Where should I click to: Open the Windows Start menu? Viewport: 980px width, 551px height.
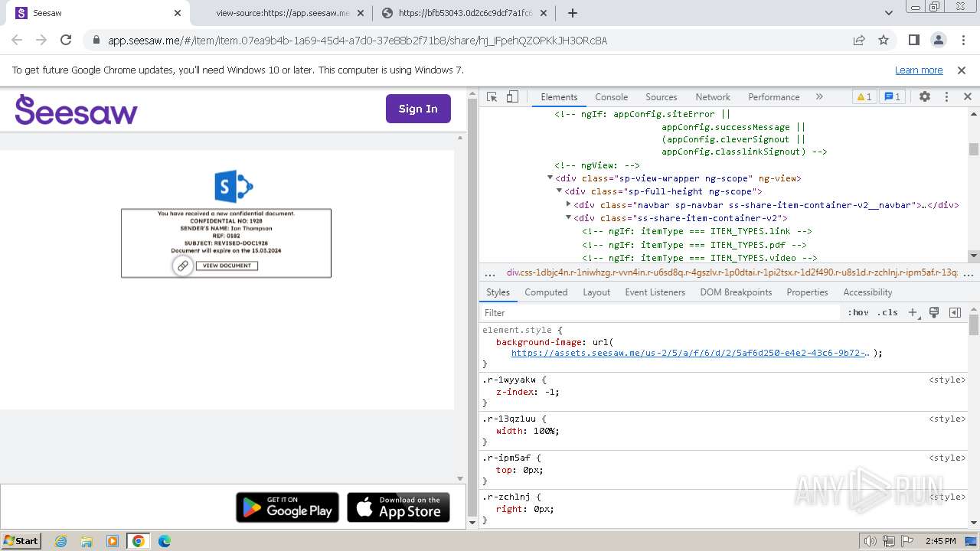(21, 541)
